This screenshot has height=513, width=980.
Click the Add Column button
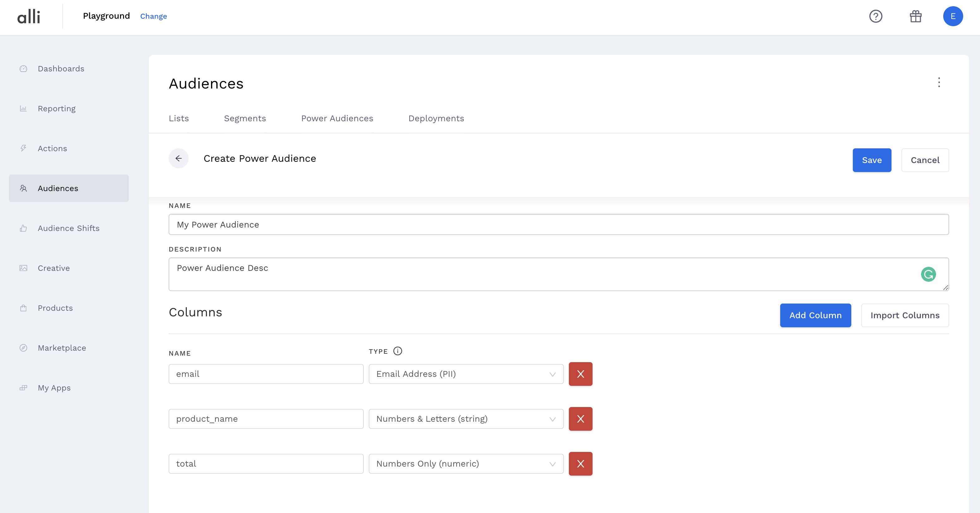tap(815, 315)
